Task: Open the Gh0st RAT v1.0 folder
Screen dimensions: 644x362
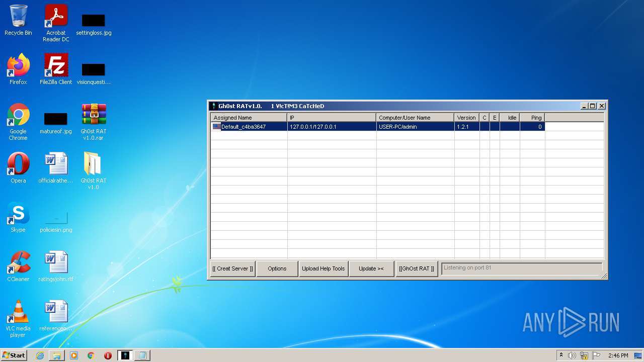Action: point(94,171)
